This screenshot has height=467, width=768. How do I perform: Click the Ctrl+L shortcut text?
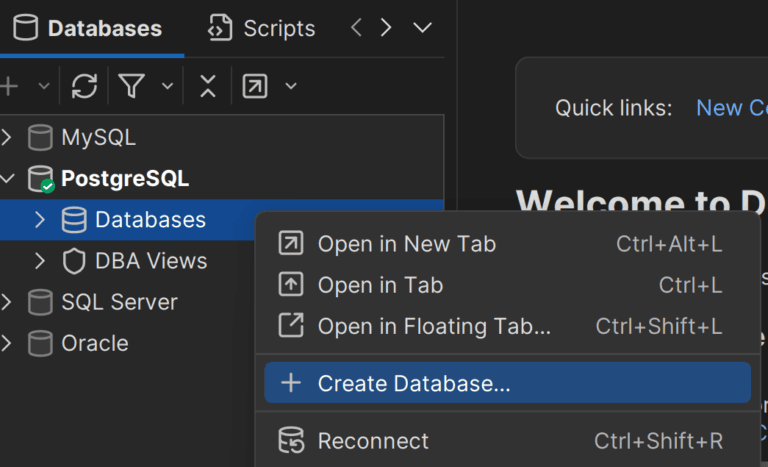point(691,285)
